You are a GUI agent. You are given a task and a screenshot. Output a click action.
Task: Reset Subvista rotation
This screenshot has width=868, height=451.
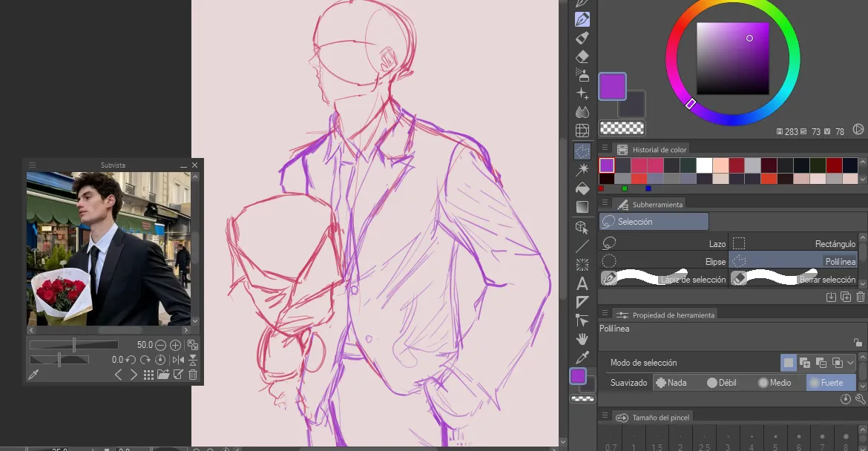pos(160,360)
